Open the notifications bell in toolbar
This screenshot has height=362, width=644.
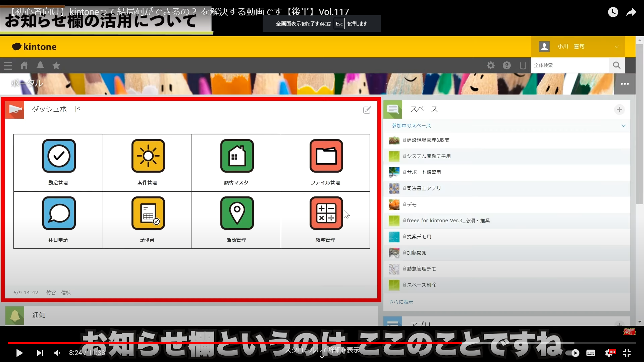point(40,66)
